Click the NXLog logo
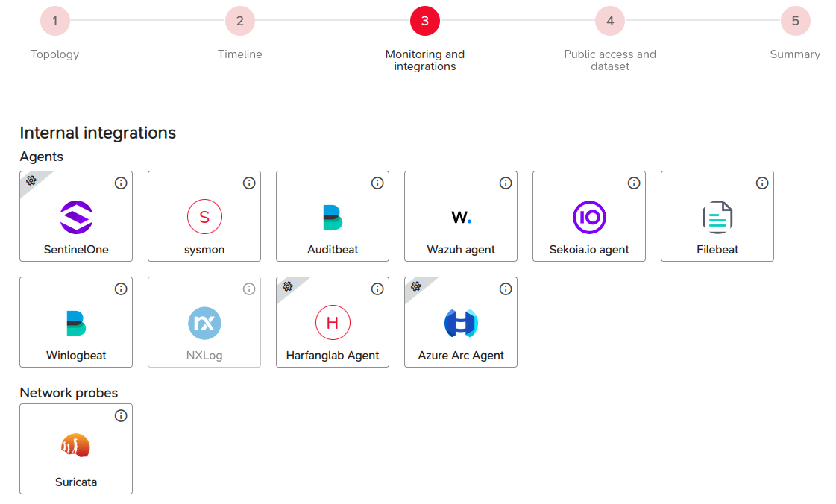 coord(204,323)
